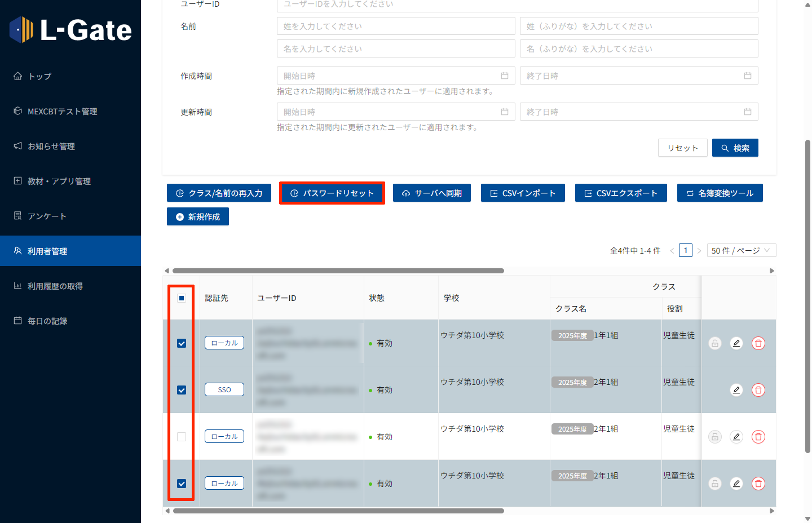Go to previous page with the left chevron

coord(672,251)
